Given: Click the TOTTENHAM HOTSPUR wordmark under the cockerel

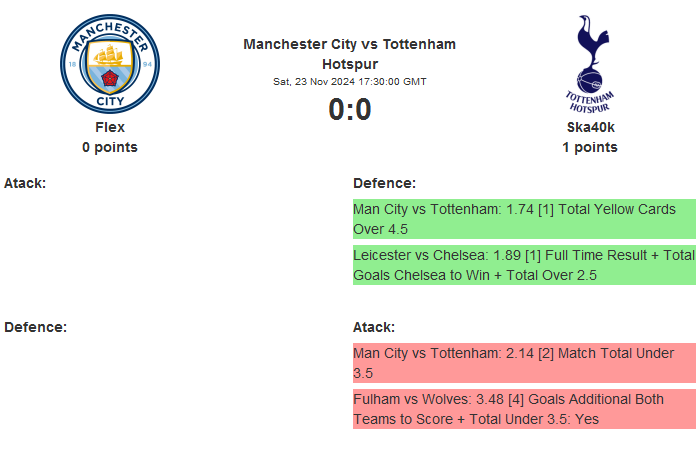Looking at the screenshot, I should tap(589, 101).
